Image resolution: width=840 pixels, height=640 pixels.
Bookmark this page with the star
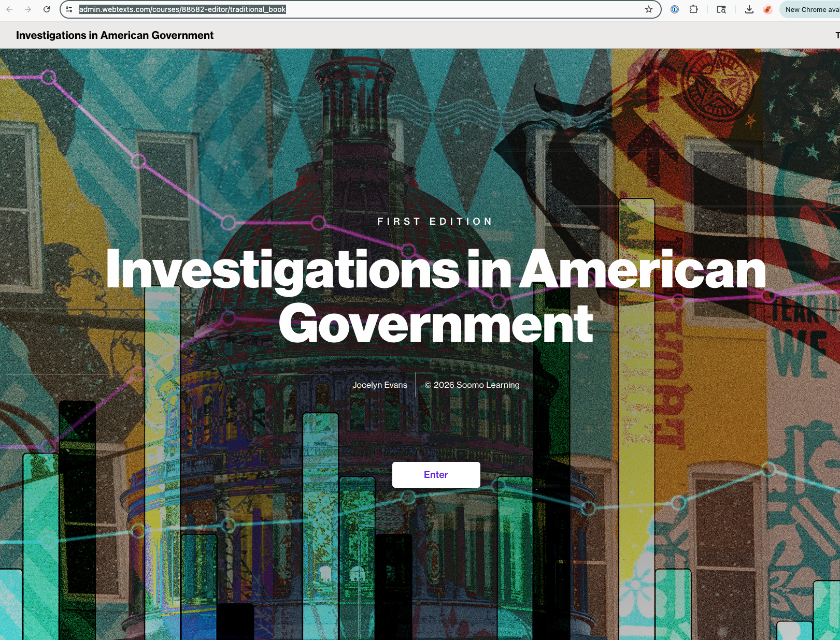point(648,9)
